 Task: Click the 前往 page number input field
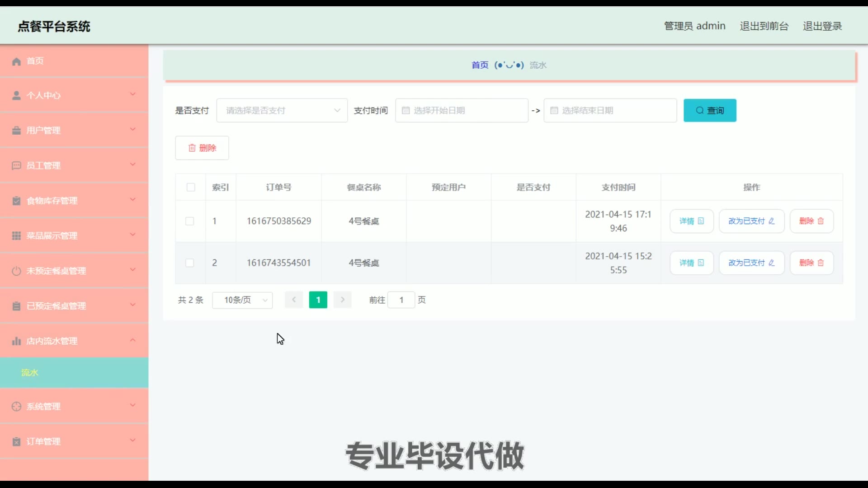[x=401, y=300]
